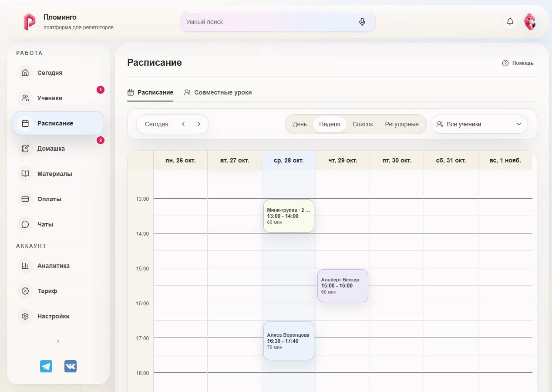552x392 pixels.
Task: Click the вс, 1 нояб. column header
Action: pos(505,160)
